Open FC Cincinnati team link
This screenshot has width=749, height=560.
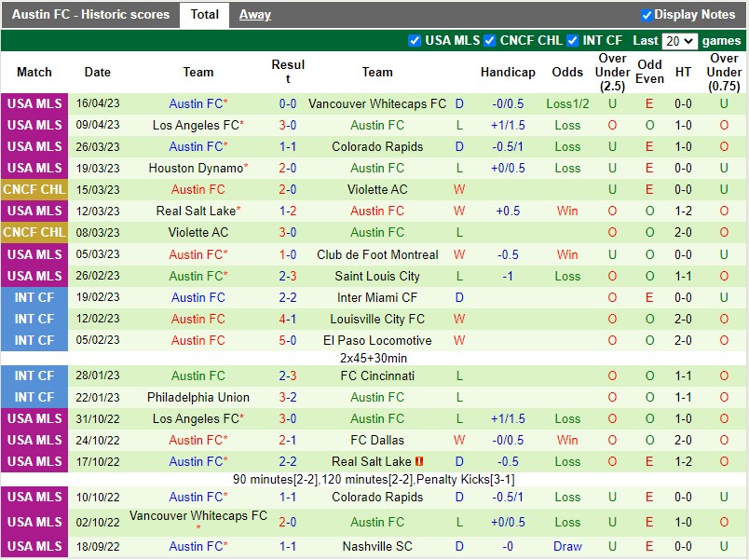click(x=377, y=376)
